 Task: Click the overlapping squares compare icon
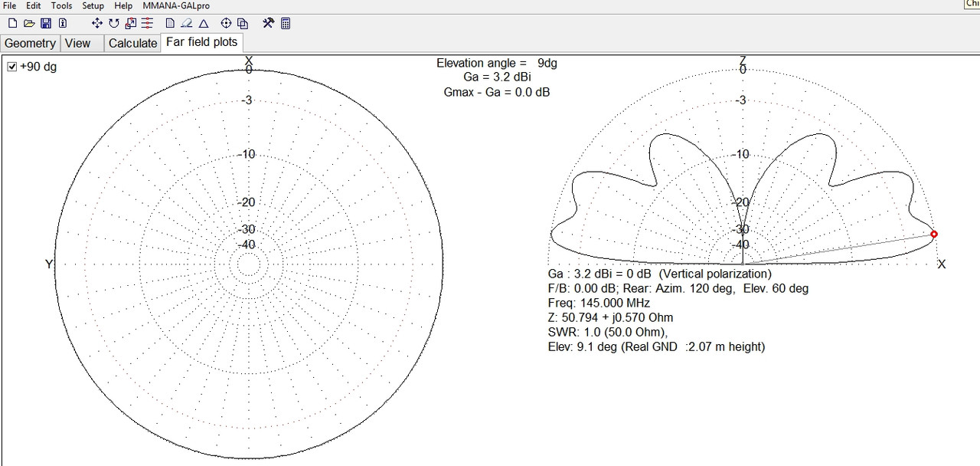click(x=243, y=24)
